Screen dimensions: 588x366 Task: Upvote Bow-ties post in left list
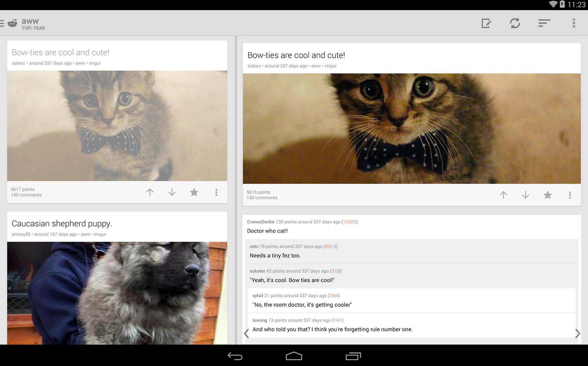point(150,192)
